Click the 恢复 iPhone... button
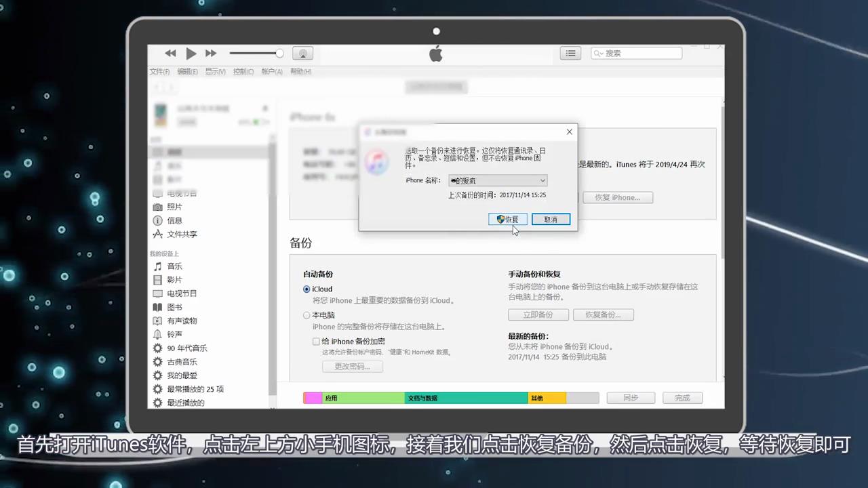The image size is (868, 488). coord(617,197)
